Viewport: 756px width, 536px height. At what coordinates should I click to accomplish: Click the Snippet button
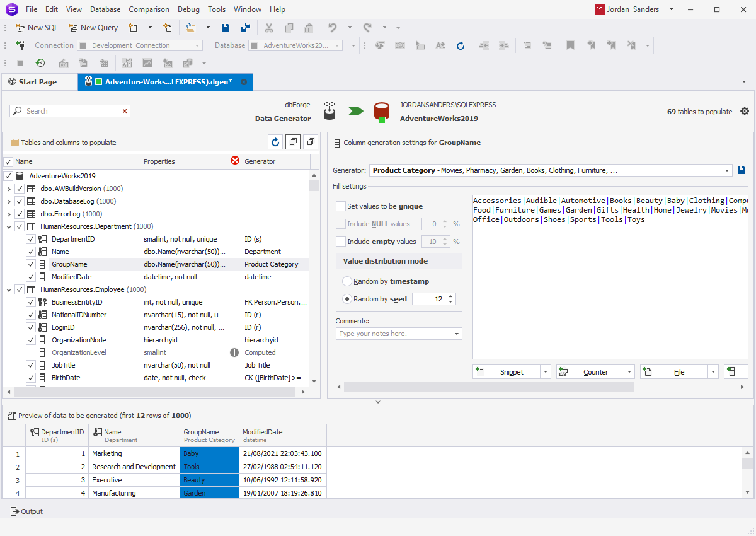(507, 372)
